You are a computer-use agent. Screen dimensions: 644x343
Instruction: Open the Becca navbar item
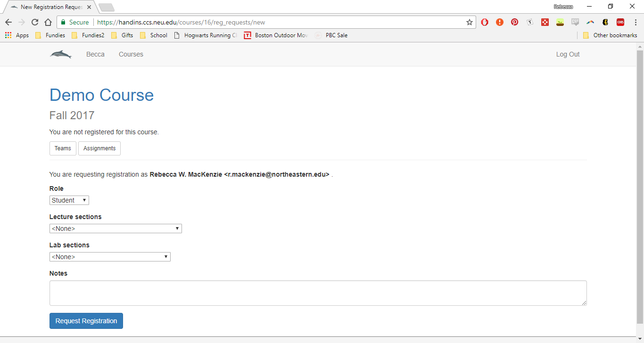click(x=95, y=54)
